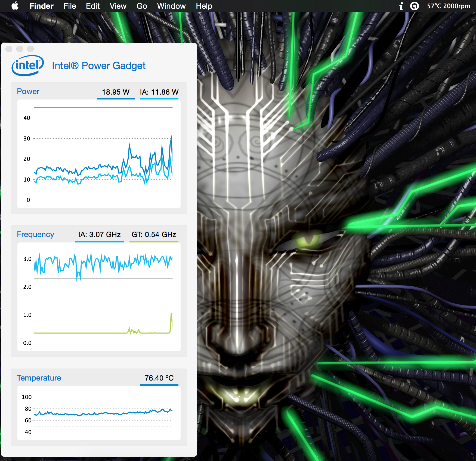Click the Intel logo in Power Gadget
Viewport: 476px width, 461px height.
coord(28,66)
